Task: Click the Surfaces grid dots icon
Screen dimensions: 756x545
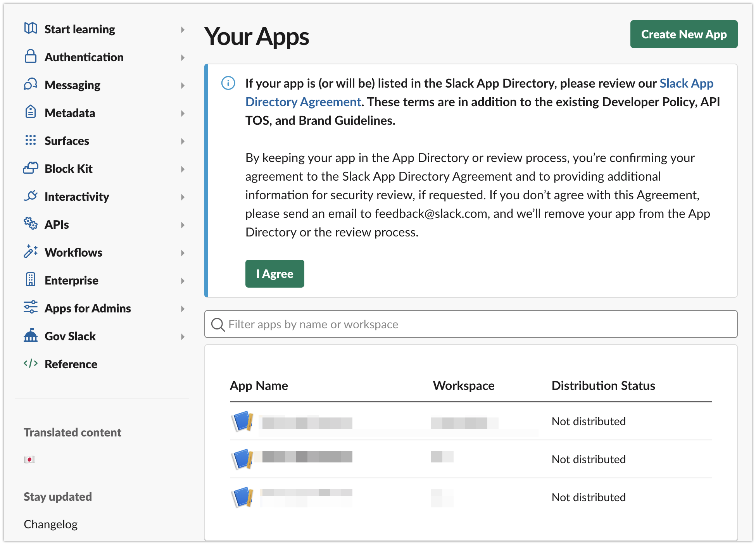Action: pyautogui.click(x=31, y=140)
